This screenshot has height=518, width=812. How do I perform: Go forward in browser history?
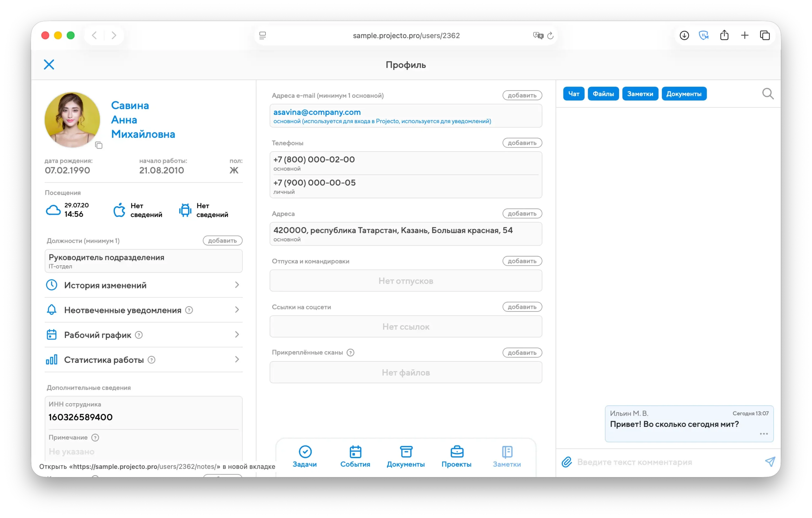(114, 35)
